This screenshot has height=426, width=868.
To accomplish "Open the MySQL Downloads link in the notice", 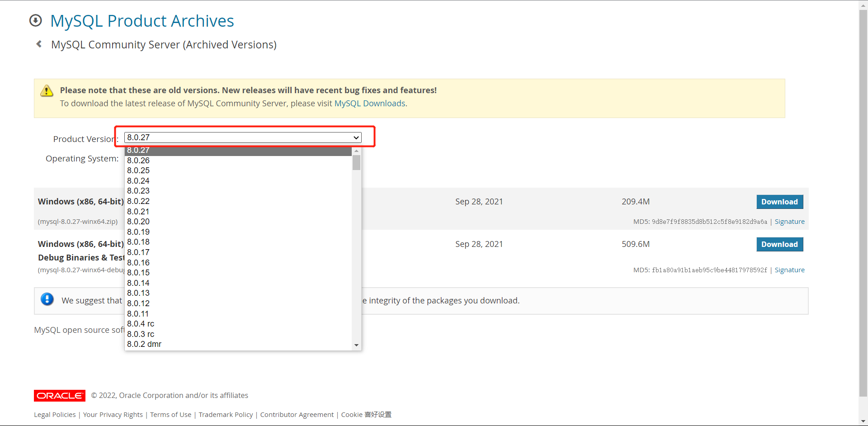I will (x=370, y=104).
